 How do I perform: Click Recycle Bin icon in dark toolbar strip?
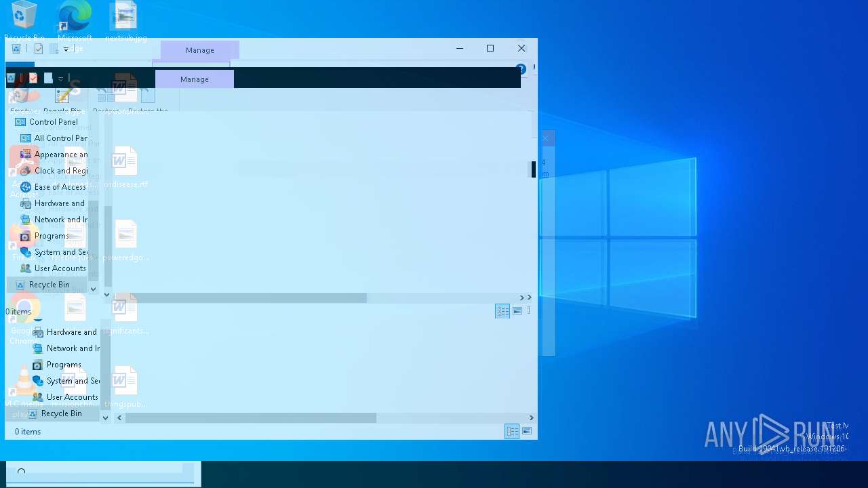(x=11, y=78)
